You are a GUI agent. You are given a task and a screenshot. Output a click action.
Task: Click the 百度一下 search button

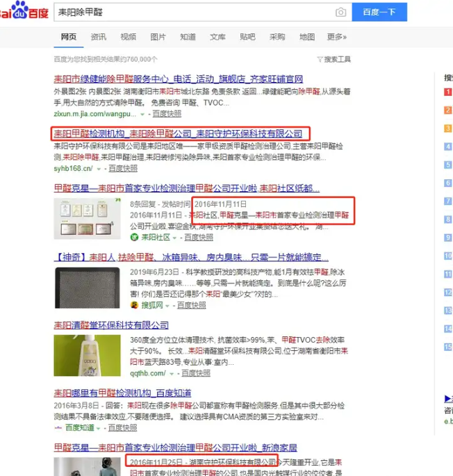click(379, 12)
